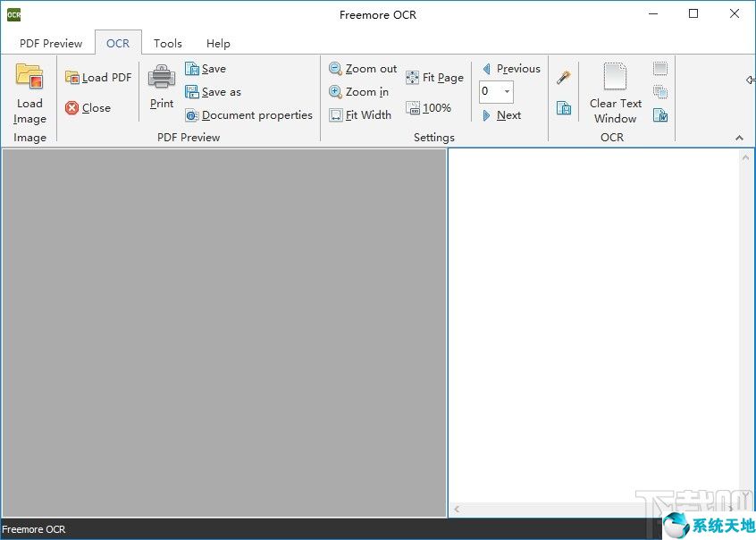Image resolution: width=756 pixels, height=540 pixels.
Task: Click the Load Image folder icon
Action: point(29,78)
